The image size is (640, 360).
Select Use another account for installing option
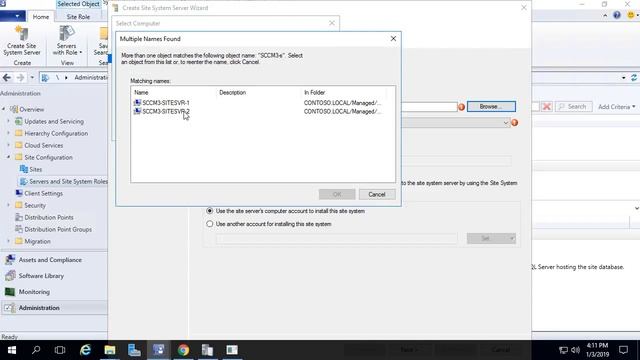209,224
